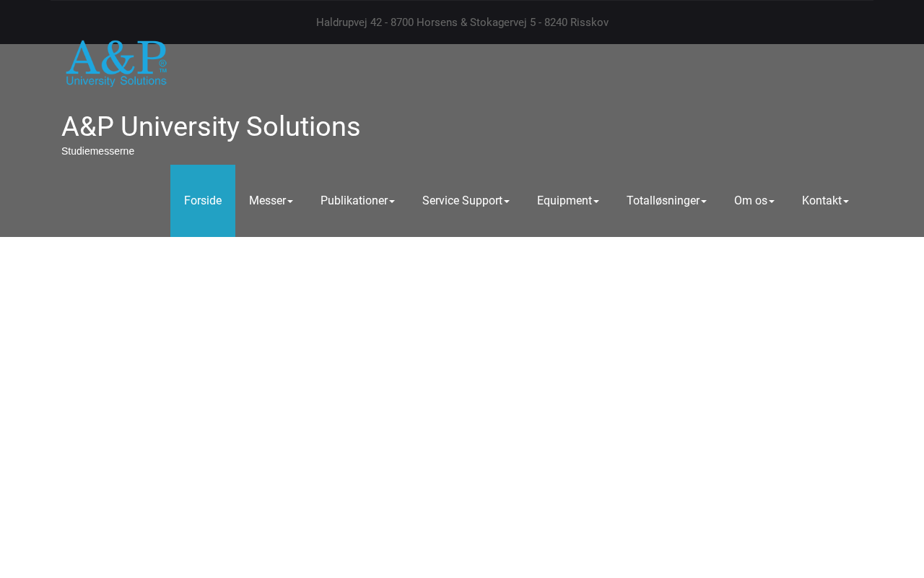Screen dimensions: 924x578
Task: Click the Haldrupvej 42 address text
Action: [462, 22]
